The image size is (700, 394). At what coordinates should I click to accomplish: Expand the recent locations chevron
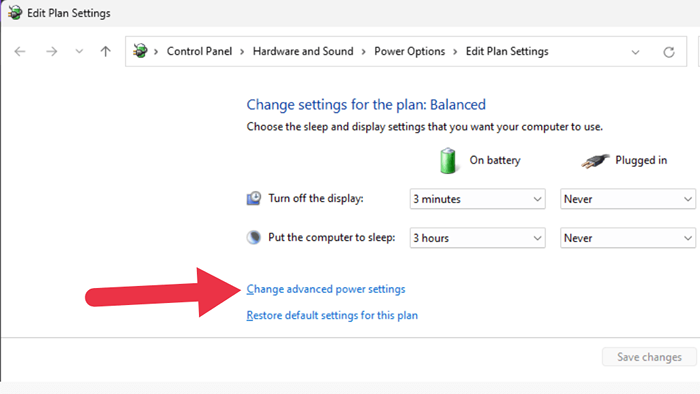79,52
